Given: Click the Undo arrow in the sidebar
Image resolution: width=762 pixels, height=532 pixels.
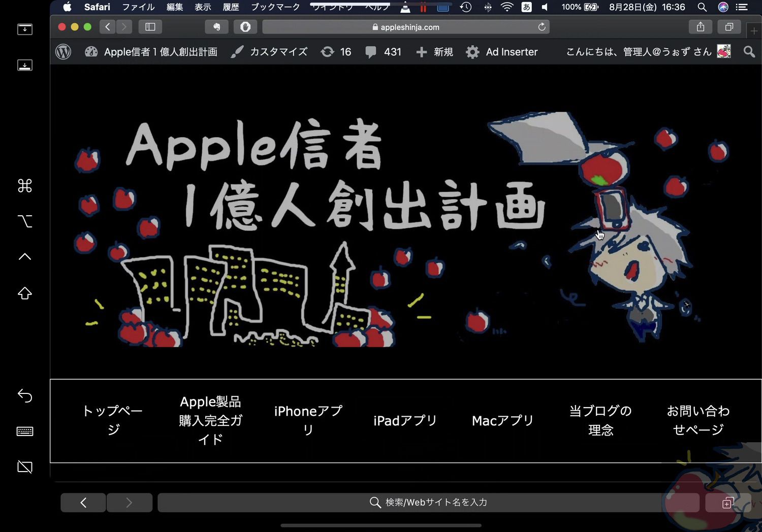Looking at the screenshot, I should coord(24,395).
